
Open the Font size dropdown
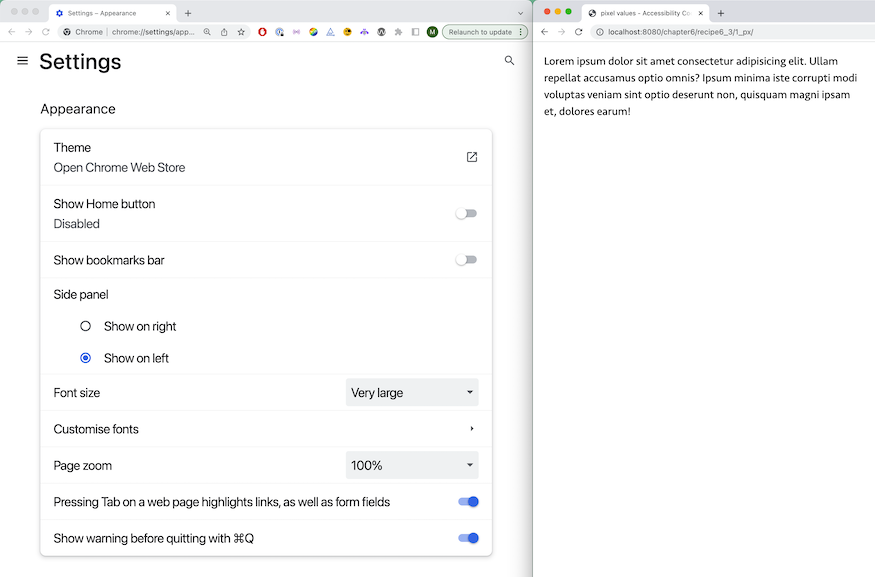(x=412, y=392)
